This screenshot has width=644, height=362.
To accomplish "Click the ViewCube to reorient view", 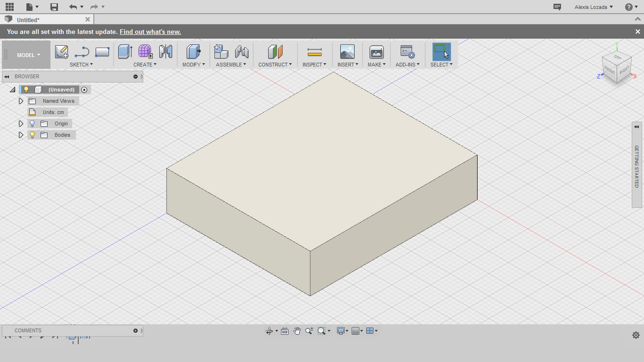I will (617, 66).
